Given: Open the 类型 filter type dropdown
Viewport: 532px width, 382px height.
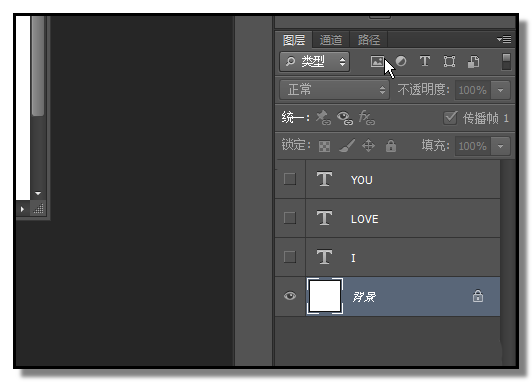Looking at the screenshot, I should [x=315, y=62].
